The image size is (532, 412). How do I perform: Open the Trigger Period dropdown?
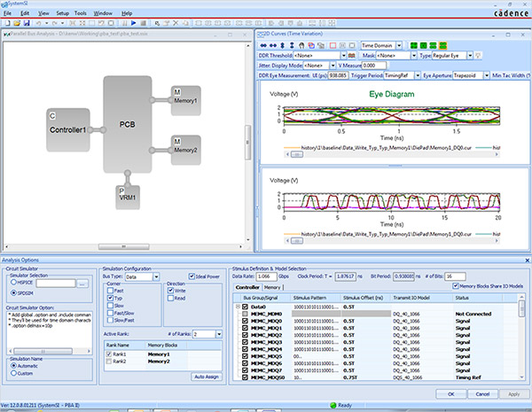tap(418, 75)
